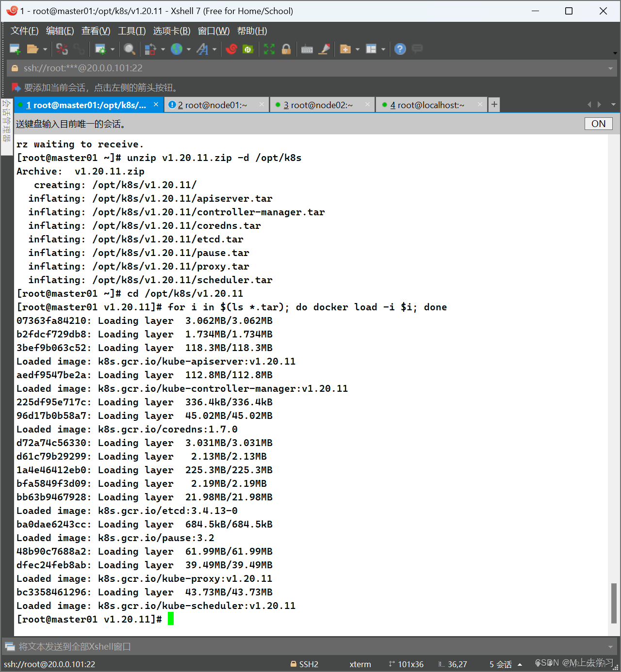Click the Color Scheme toolbar icon
This screenshot has height=672, width=621.
pos(150,49)
